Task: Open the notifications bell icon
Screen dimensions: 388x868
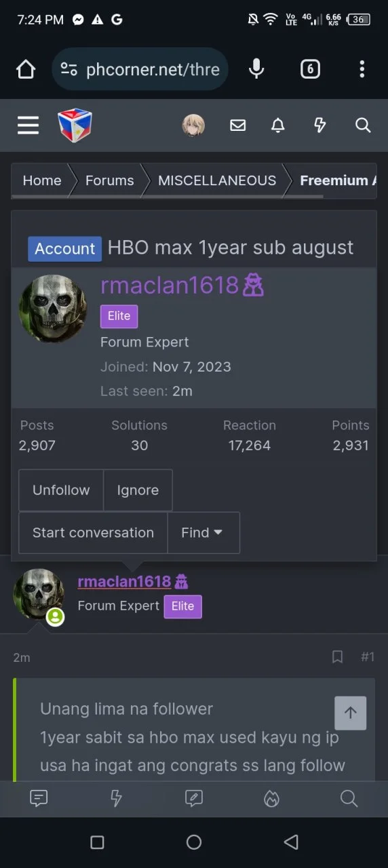Action: pyautogui.click(x=278, y=125)
